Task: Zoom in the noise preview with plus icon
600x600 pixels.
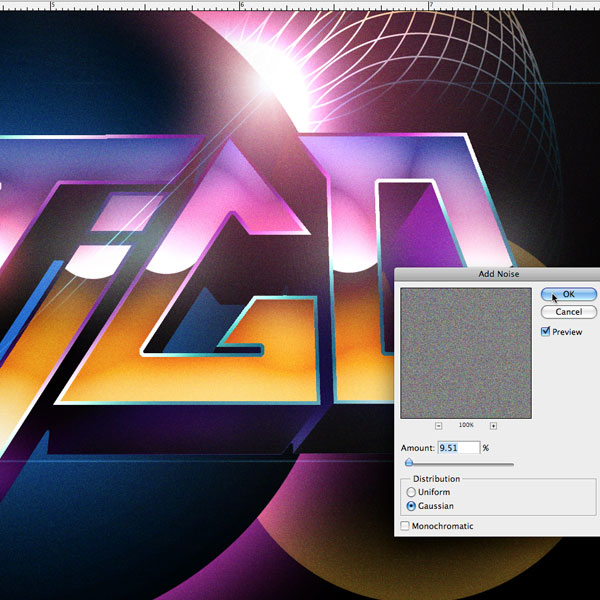Action: point(493,426)
